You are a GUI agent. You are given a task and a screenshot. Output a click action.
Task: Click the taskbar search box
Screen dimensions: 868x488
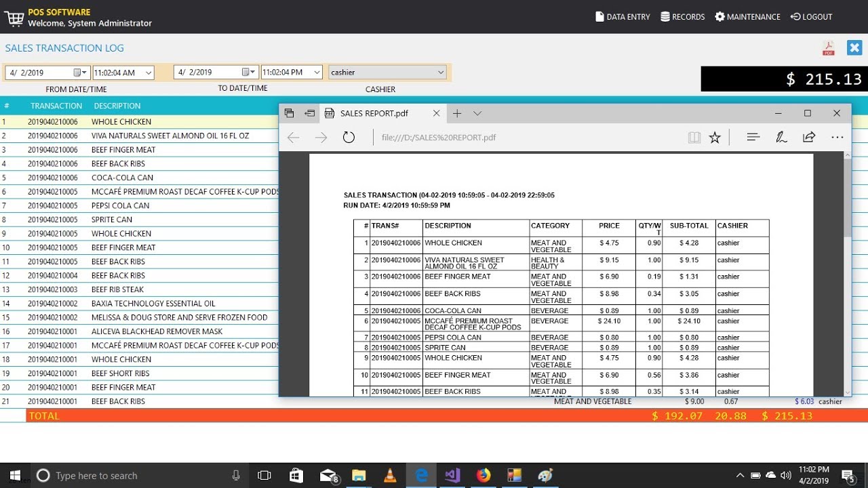click(x=139, y=475)
